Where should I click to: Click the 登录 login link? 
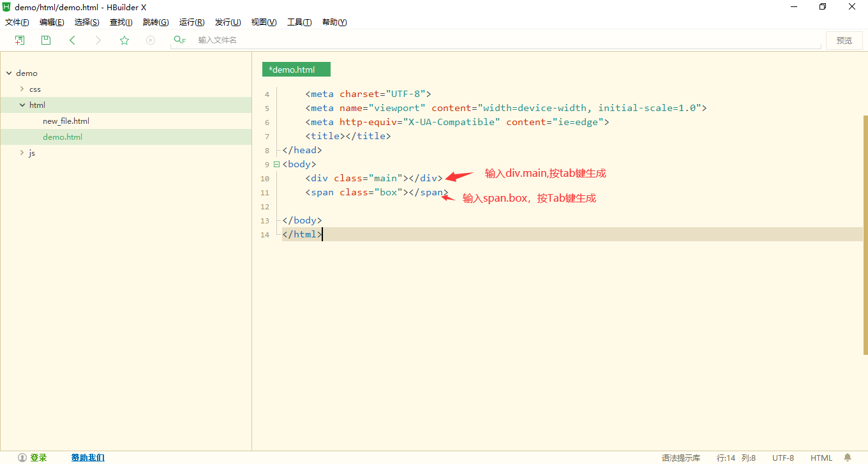pos(39,458)
